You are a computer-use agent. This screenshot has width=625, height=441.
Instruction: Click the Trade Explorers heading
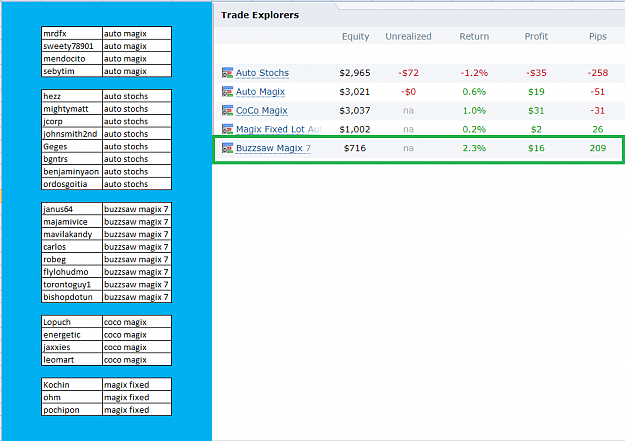pos(260,15)
